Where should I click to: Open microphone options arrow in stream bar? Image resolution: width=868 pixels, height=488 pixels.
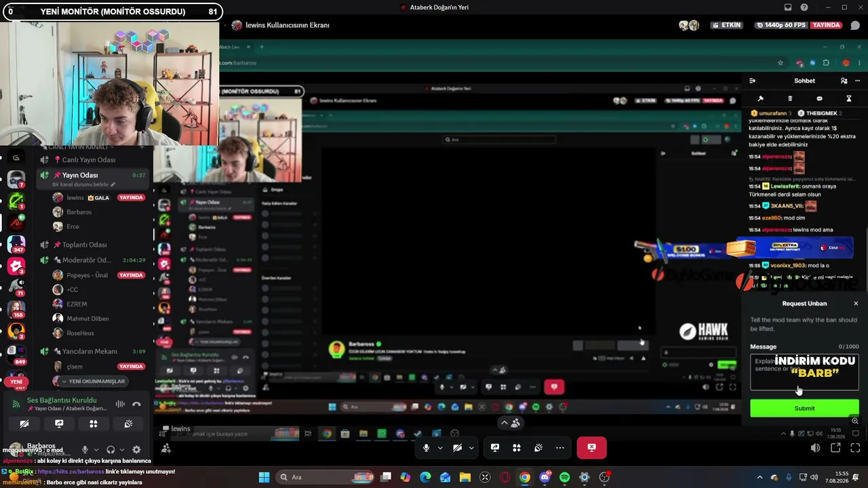pos(440,447)
